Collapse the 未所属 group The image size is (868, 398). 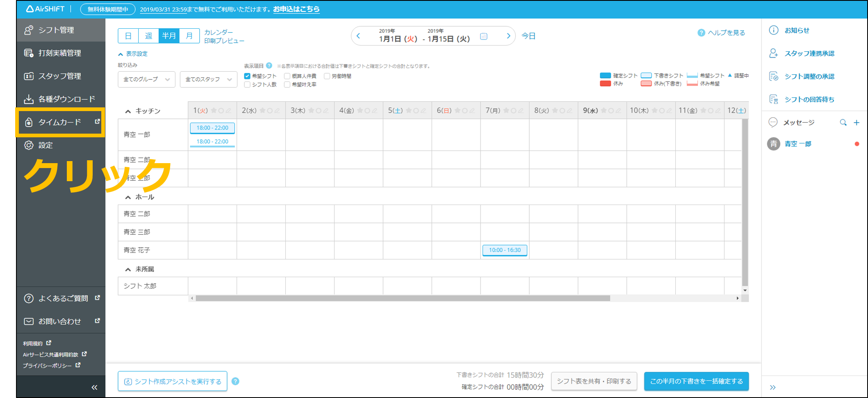(x=128, y=269)
